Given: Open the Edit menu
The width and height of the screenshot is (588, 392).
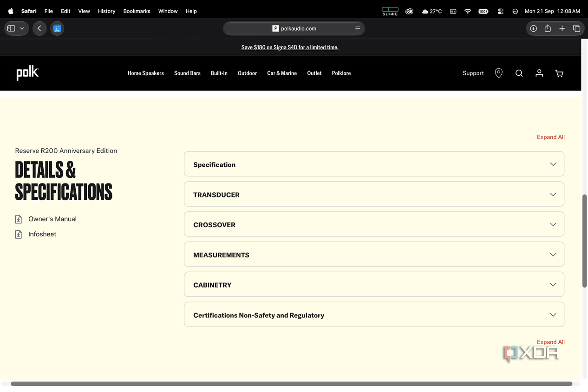Looking at the screenshot, I should [x=65, y=11].
